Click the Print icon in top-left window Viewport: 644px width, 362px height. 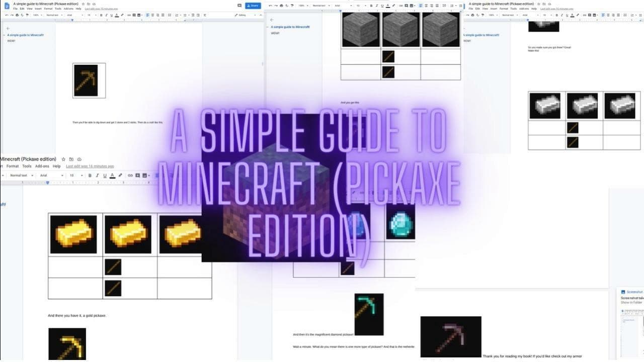pos(17,15)
